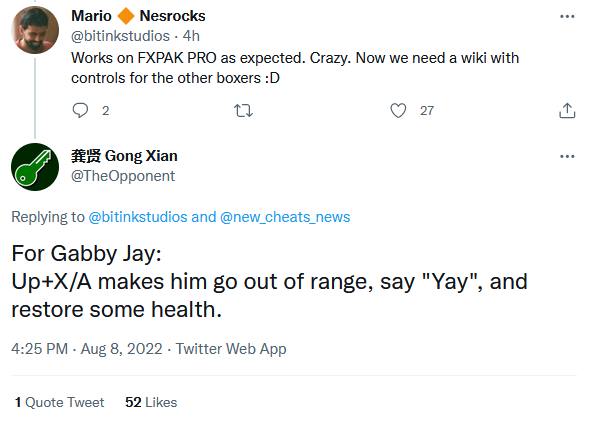591x425 pixels.
Task: Open Gong Xian's green key avatar
Action: [x=35, y=167]
